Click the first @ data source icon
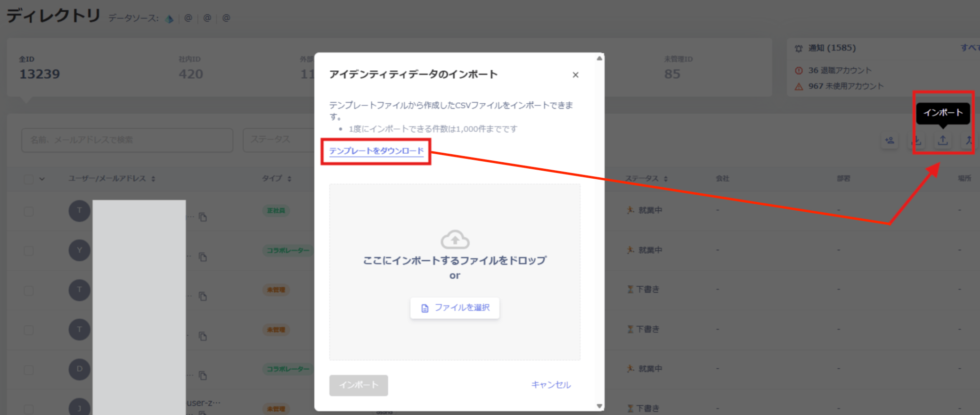The height and width of the screenshot is (415, 980). [188, 18]
